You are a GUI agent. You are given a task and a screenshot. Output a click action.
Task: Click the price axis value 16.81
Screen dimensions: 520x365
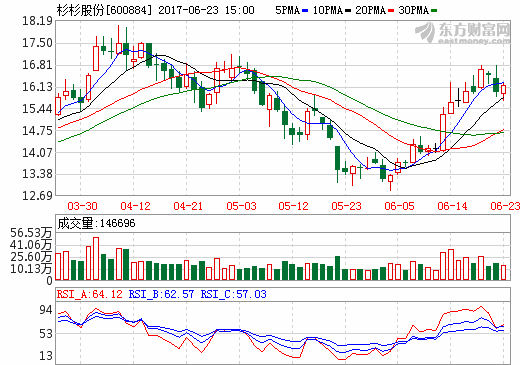pos(37,65)
